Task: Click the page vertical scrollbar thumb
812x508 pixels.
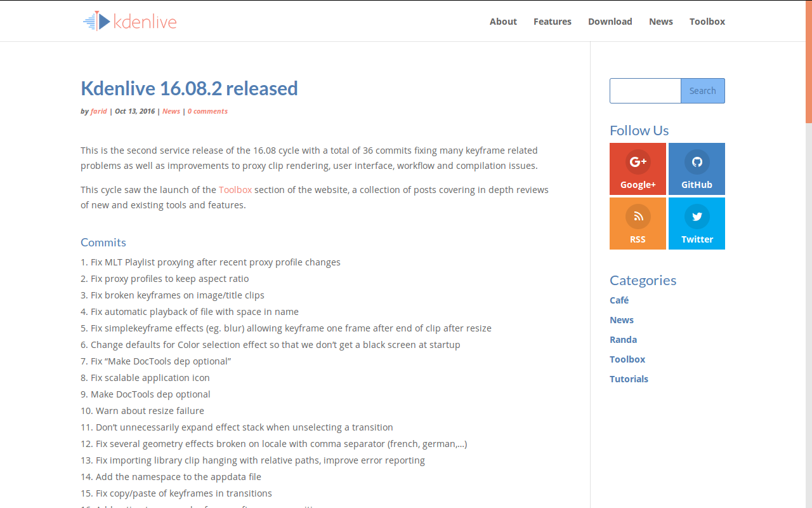Action: click(x=809, y=61)
